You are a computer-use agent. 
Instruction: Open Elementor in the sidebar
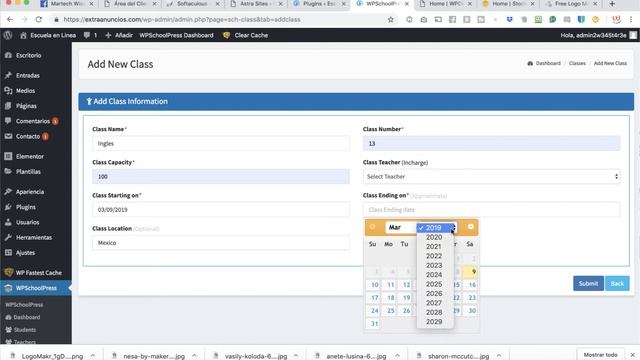click(x=29, y=156)
